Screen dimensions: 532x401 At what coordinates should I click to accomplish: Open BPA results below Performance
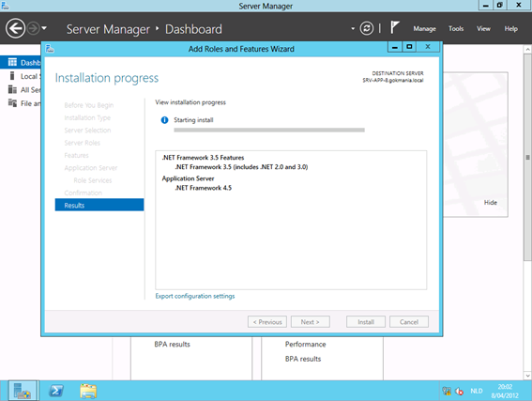(303, 359)
